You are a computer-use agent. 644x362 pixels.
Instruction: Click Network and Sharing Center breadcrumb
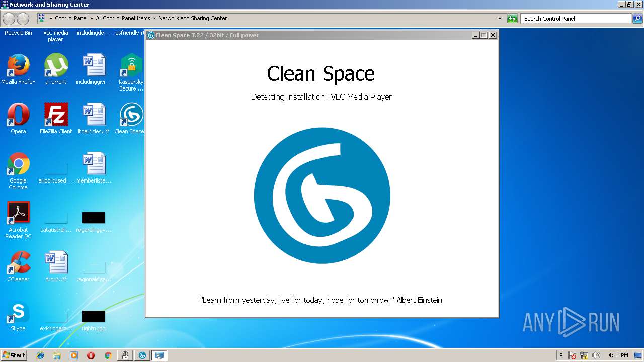[193, 18]
